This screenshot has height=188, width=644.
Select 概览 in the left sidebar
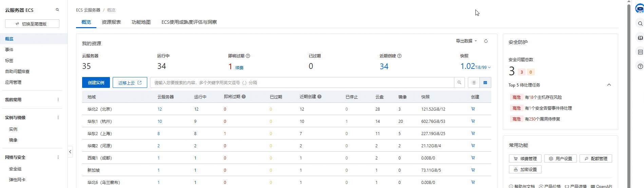(34, 39)
